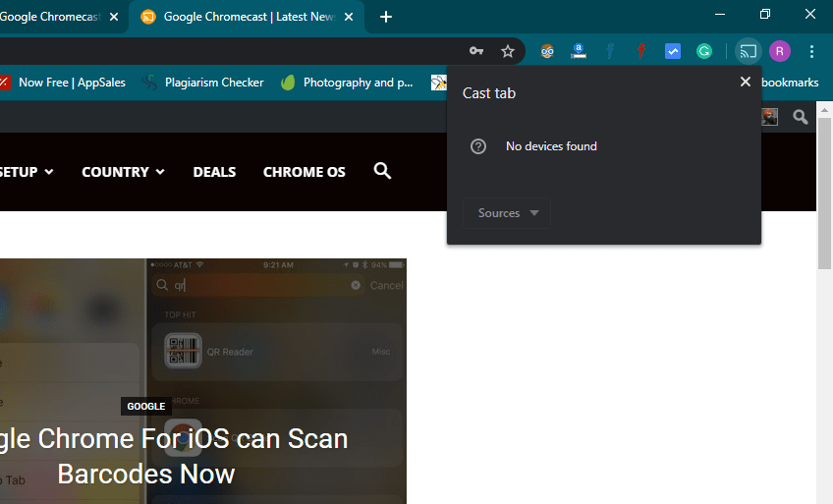
Task: Open the profile avatar labeled R
Action: (779, 51)
